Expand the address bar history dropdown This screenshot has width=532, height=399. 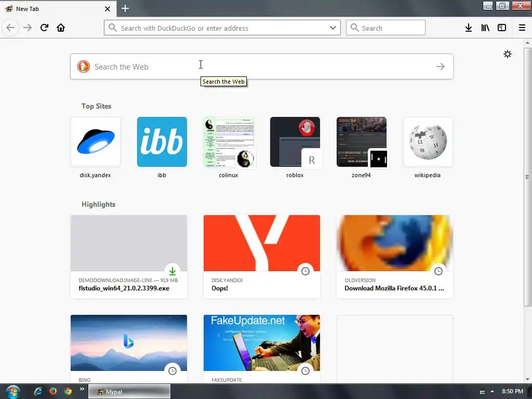(333, 28)
